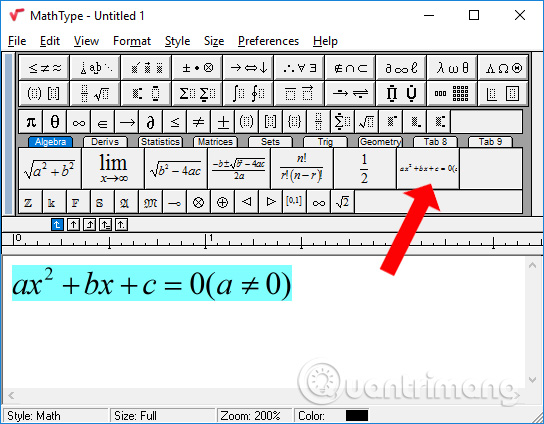Select the decimal tab stop button
This screenshot has width=544, height=424.
pyautogui.click(x=121, y=225)
